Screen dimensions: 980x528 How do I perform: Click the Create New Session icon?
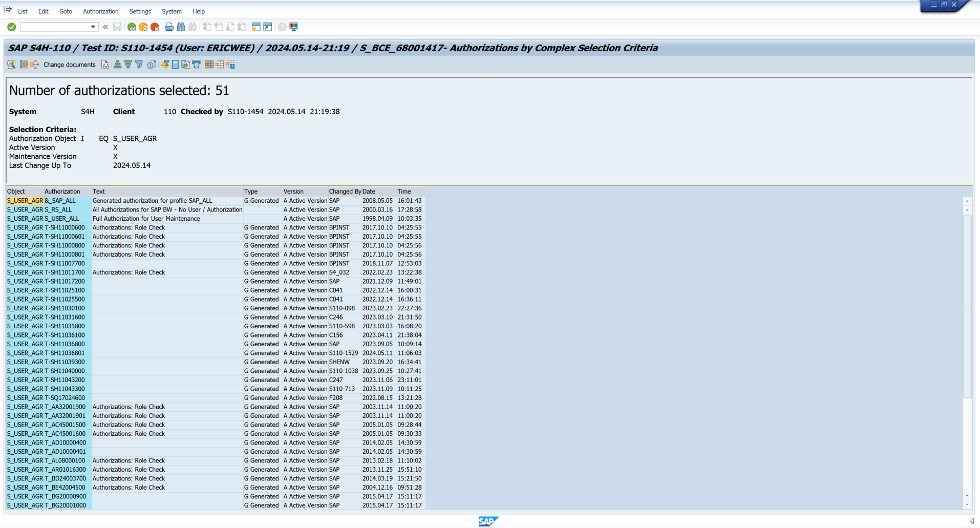point(255,27)
